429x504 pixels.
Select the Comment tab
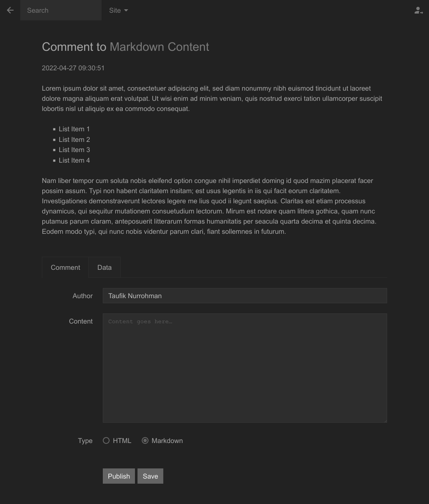pyautogui.click(x=65, y=267)
